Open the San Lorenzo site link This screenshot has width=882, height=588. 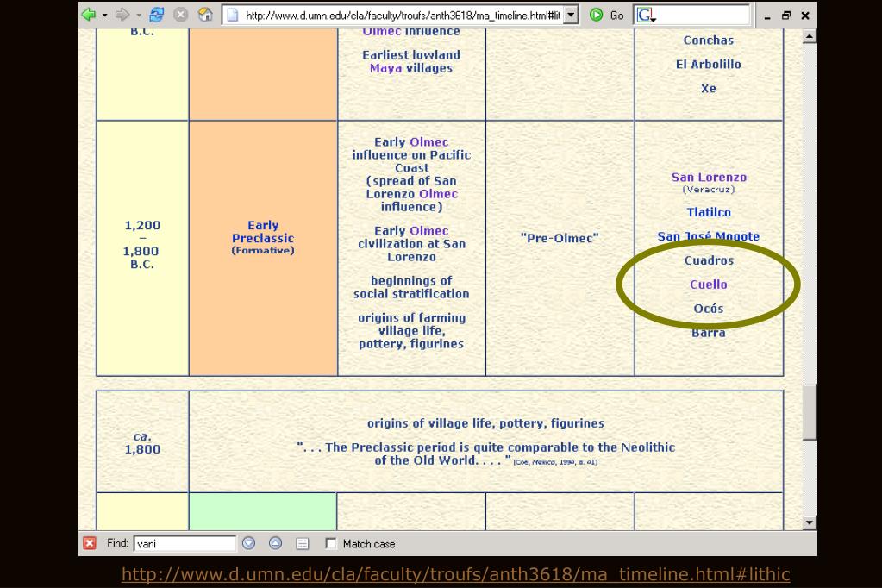click(x=709, y=178)
